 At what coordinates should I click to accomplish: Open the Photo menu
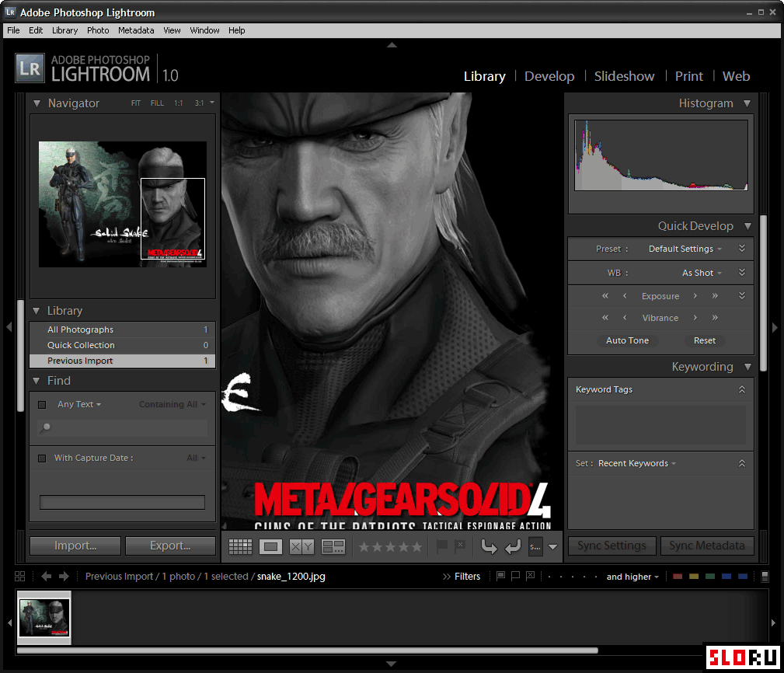(x=98, y=30)
